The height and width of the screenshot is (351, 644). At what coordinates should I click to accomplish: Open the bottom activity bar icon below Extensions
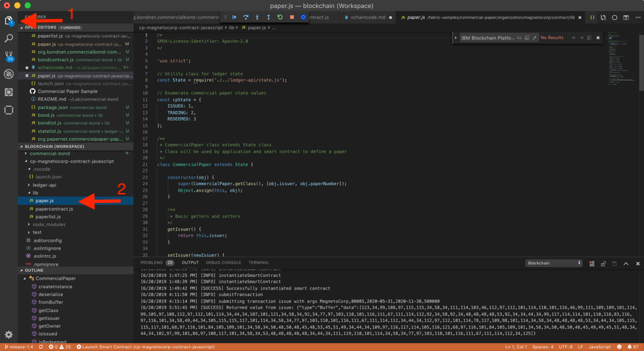(9, 110)
